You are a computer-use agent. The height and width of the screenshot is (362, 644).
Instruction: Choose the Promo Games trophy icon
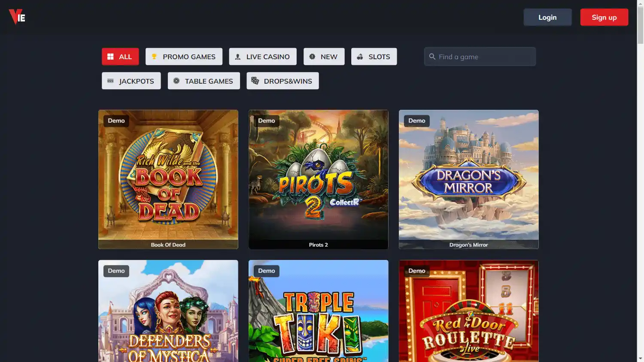point(154,57)
